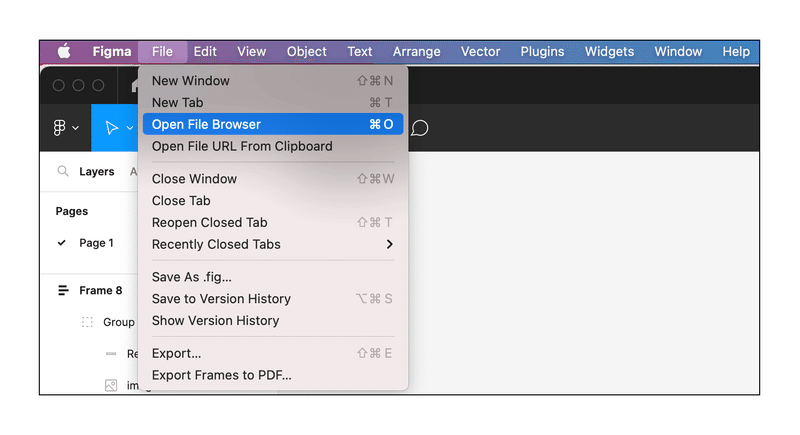Choose Export... menu entry
The height and width of the screenshot is (435, 800).
(273, 353)
